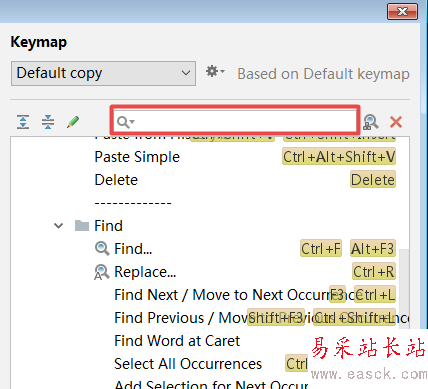Clear the filter with red X icon
428x389 pixels.
click(x=396, y=122)
